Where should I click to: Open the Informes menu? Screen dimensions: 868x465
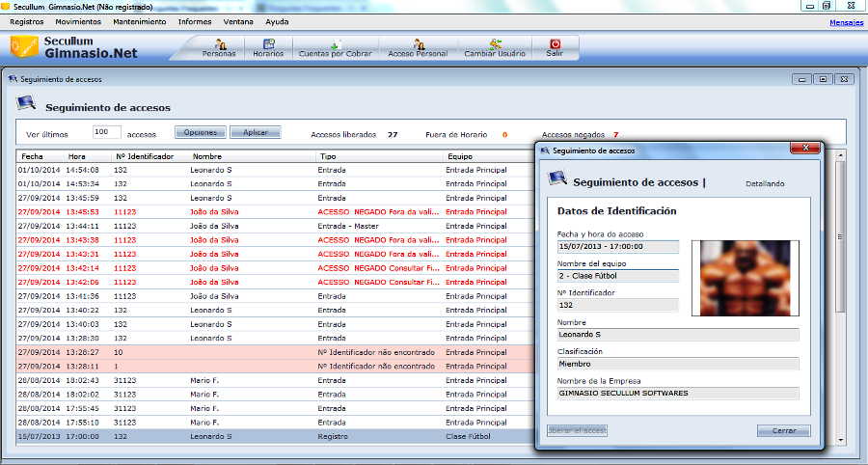click(x=194, y=21)
